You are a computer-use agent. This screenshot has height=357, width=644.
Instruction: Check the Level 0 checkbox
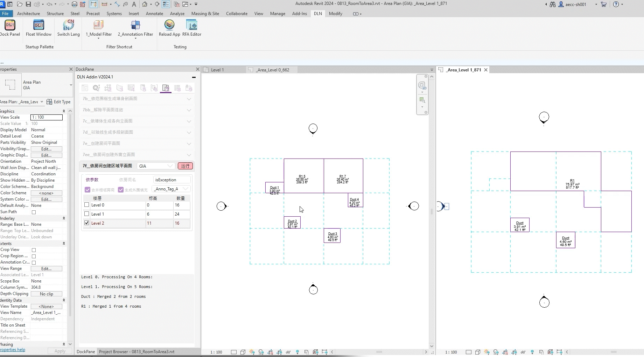[x=87, y=205]
